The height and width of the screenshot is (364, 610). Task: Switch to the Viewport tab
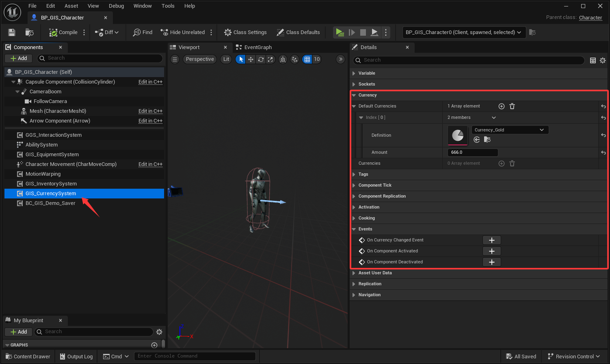point(189,47)
